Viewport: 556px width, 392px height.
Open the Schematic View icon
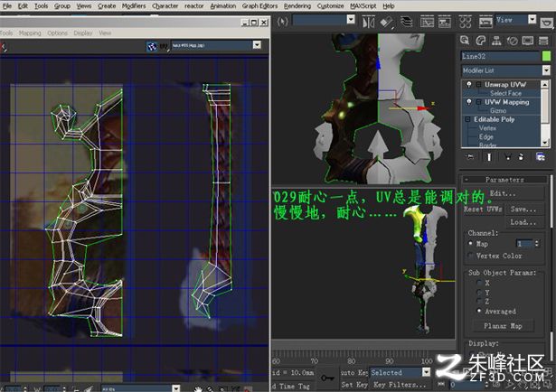[444, 22]
